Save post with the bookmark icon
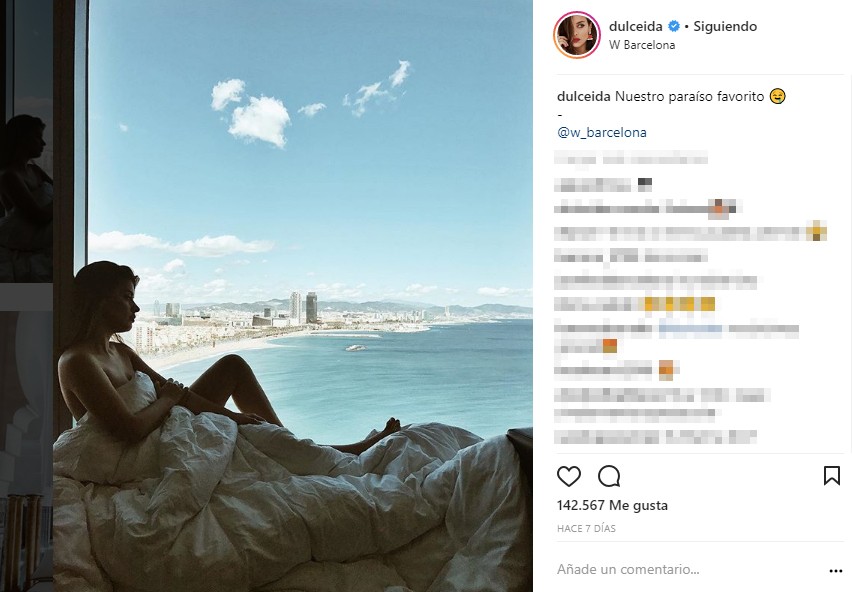The height and width of the screenshot is (592, 852). click(x=831, y=476)
